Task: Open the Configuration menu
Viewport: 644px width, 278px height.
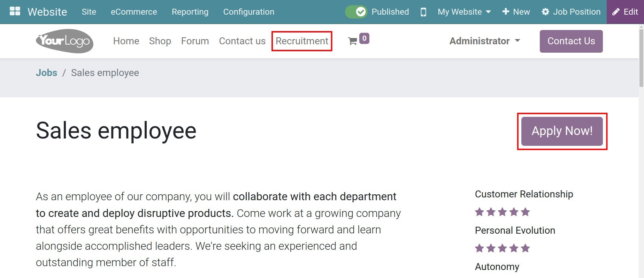Action: [248, 12]
